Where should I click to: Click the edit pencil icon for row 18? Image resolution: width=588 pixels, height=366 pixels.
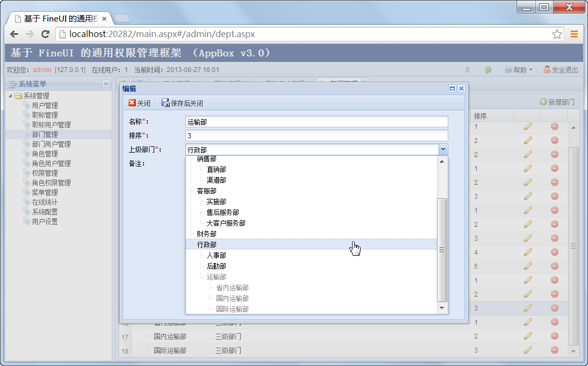click(528, 350)
